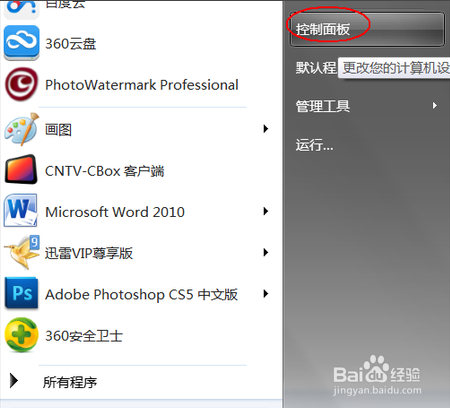
Task: Click the 迅雷 hummingbird icon
Action: pyautogui.click(x=22, y=252)
